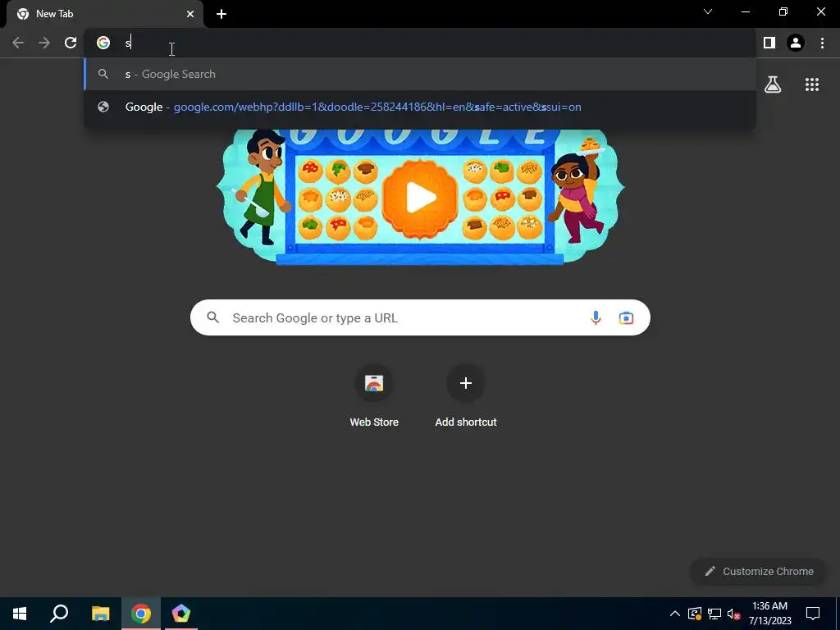The image size is (840, 630).
Task: Click the Search Google or type a URL box
Action: pos(420,317)
